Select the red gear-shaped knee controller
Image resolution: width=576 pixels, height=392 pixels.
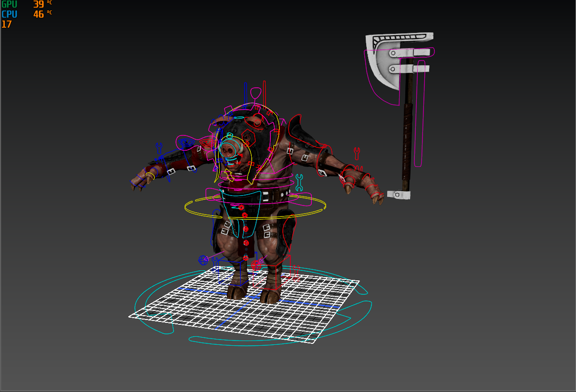[x=246, y=242]
